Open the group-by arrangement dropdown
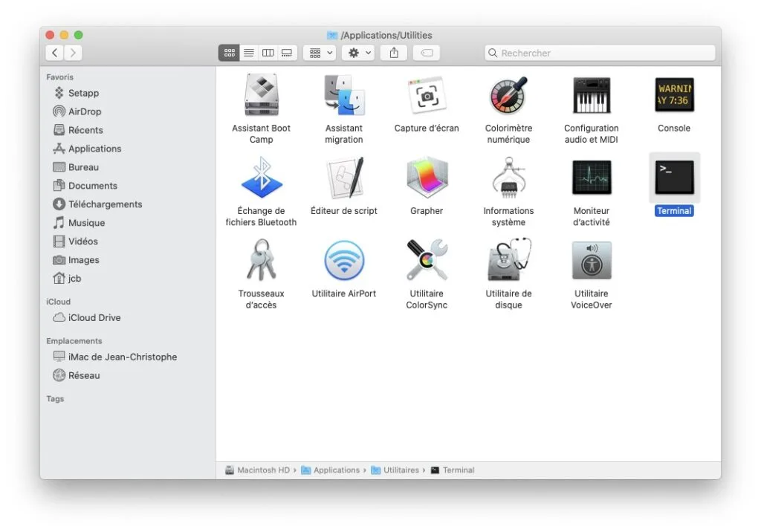This screenshot has height=532, width=761. coord(320,53)
